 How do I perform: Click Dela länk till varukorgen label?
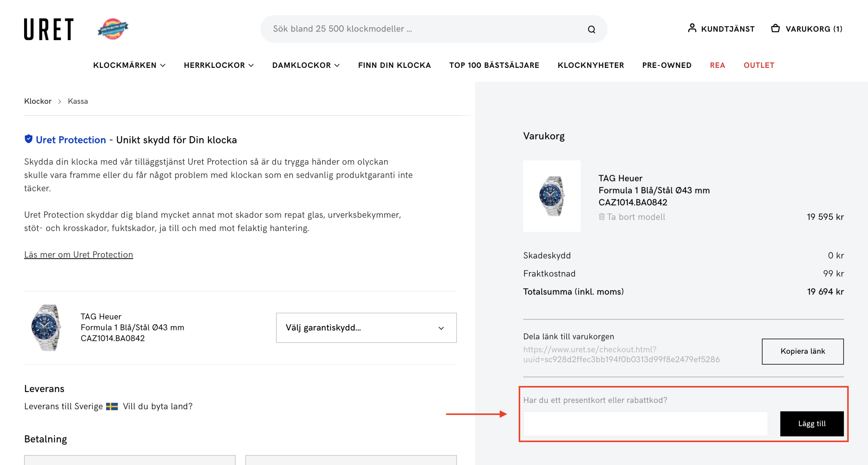568,336
